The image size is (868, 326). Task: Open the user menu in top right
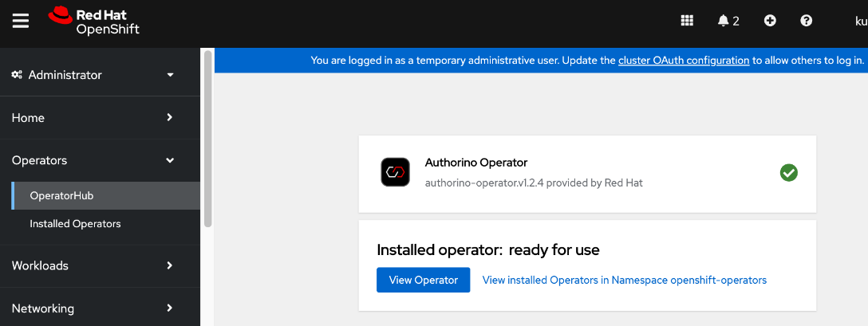point(862,21)
